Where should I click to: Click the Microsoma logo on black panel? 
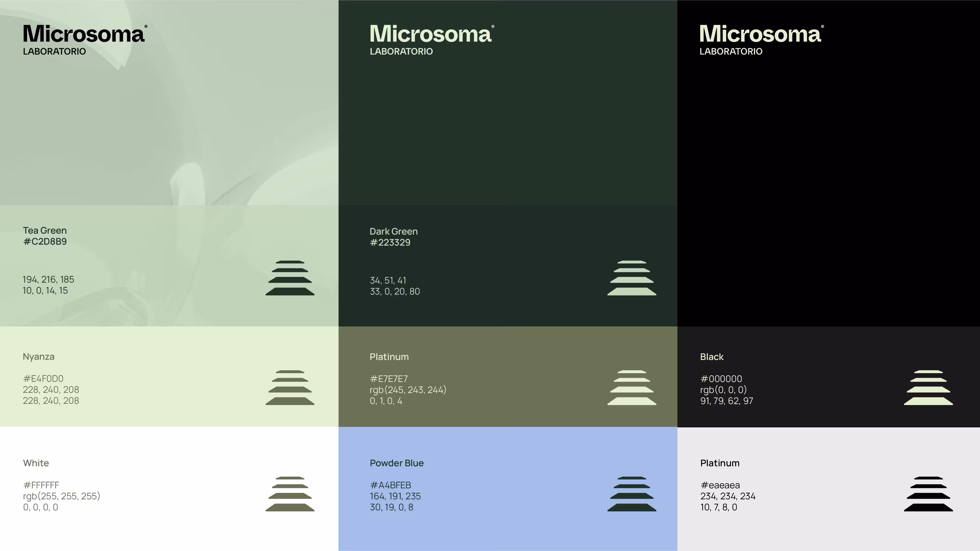click(761, 34)
